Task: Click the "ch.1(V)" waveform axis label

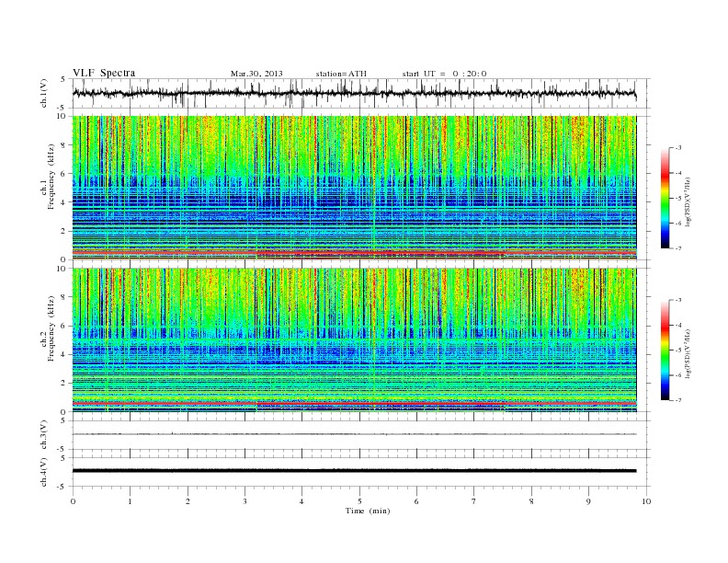Action: tap(43, 93)
